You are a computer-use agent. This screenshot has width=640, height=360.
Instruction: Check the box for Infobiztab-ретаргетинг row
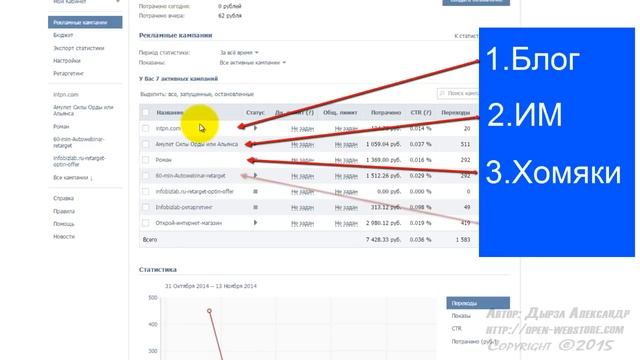pos(146,207)
